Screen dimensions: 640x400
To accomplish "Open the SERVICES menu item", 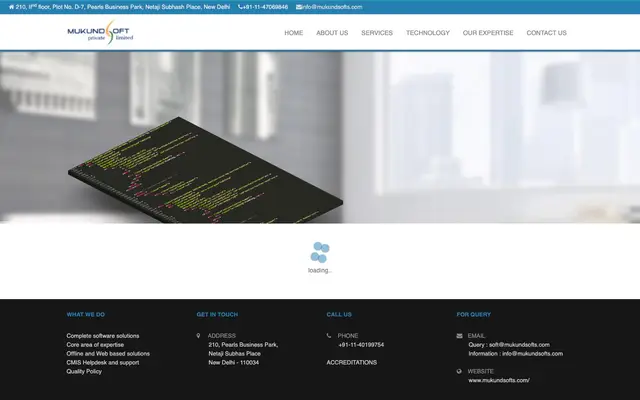I will (377, 33).
